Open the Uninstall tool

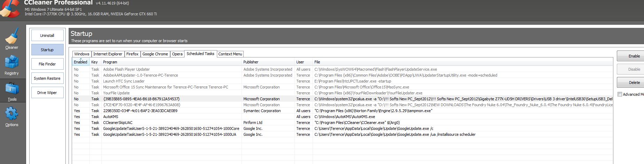tap(47, 36)
